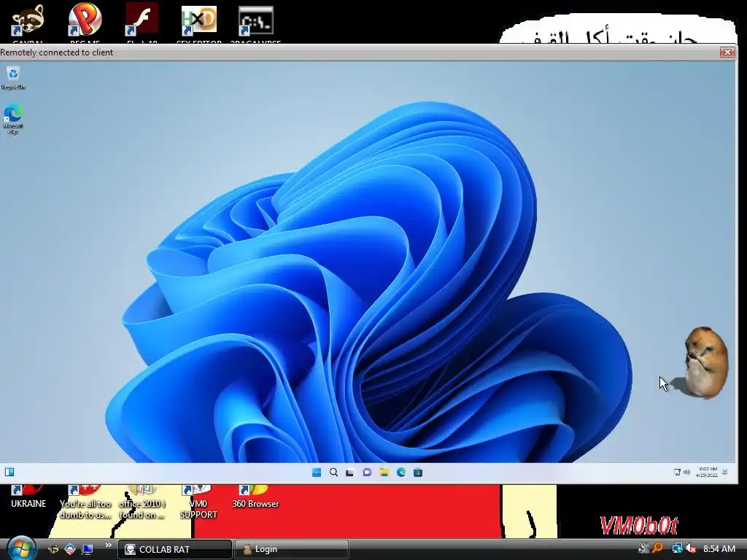Open the remote notification center icon
This screenshot has width=747, height=560.
point(725,472)
